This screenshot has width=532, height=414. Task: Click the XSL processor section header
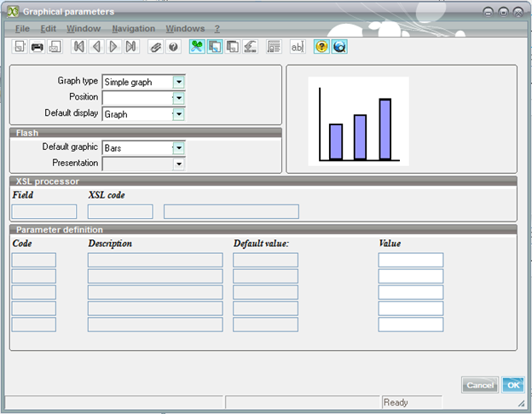pos(263,181)
